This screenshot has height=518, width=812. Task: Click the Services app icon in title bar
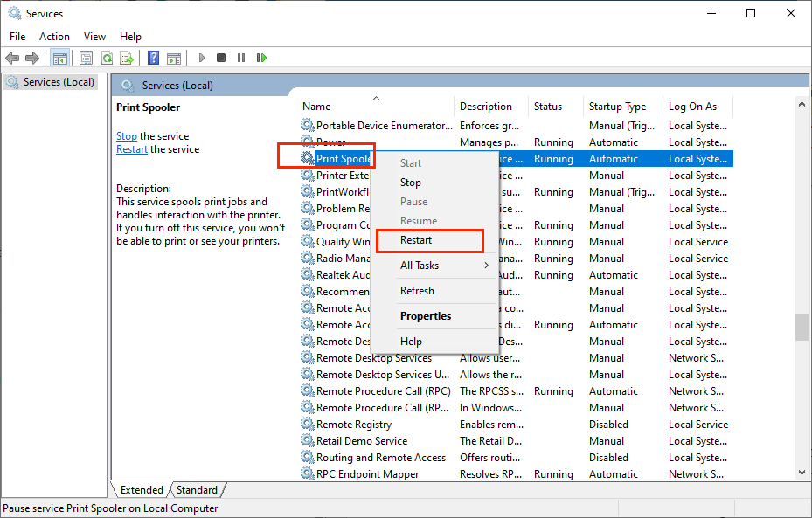click(x=15, y=13)
